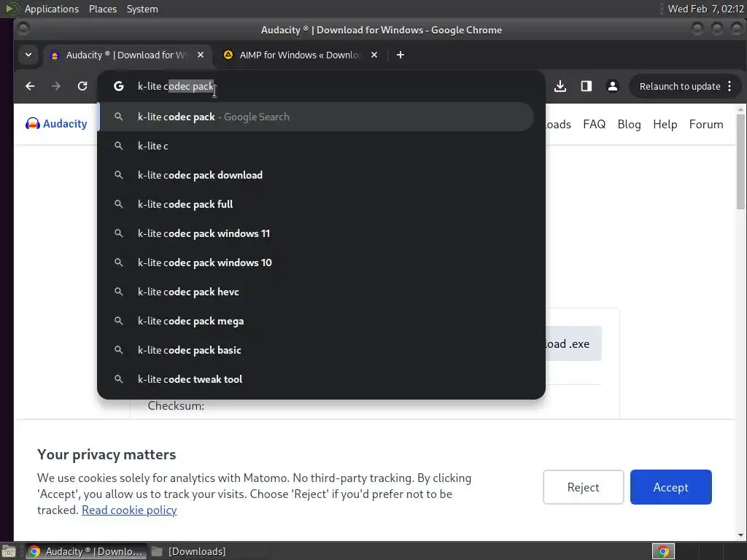This screenshot has width=747, height=560.
Task: Close the AIMP for Windows tab
Action: [x=374, y=55]
